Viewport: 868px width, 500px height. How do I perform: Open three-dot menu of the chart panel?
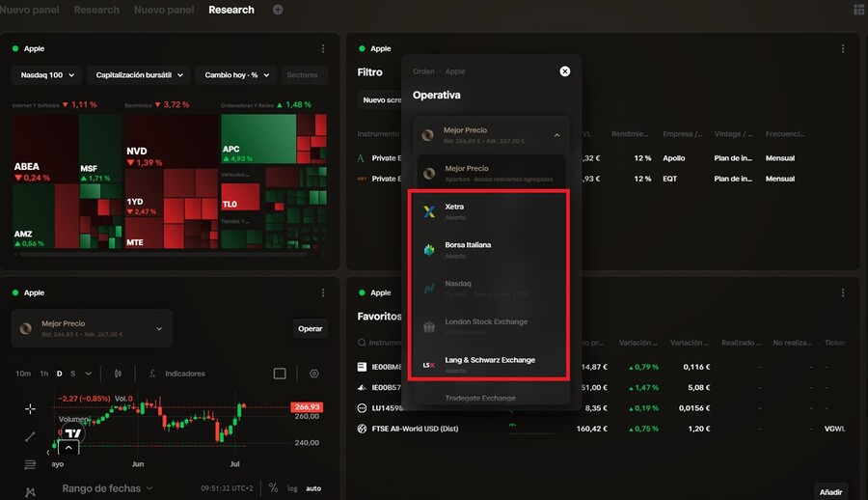(323, 292)
